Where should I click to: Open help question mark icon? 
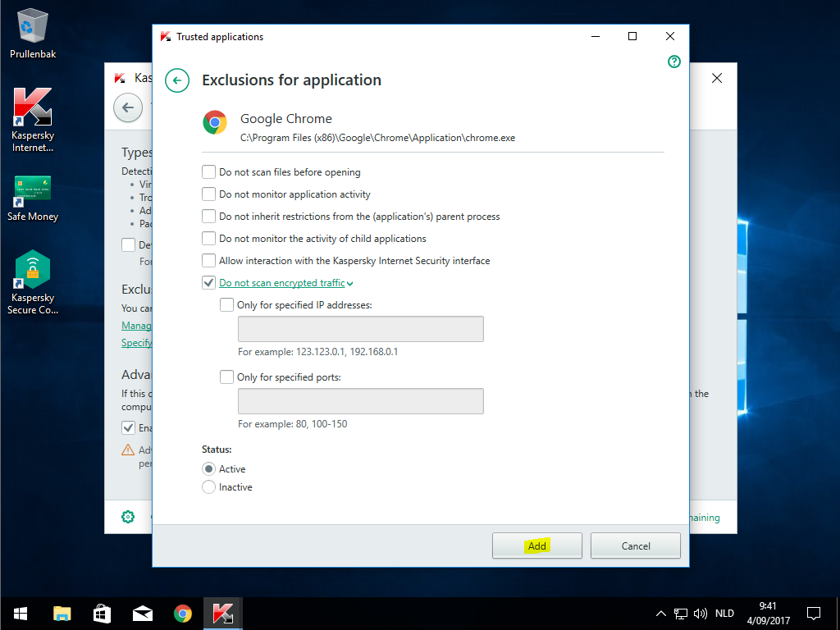coord(674,62)
